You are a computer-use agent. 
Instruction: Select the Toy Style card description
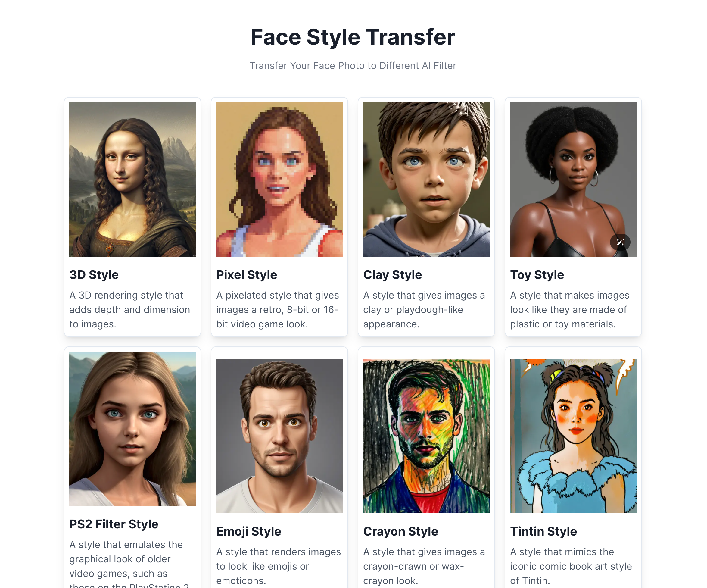click(x=570, y=309)
